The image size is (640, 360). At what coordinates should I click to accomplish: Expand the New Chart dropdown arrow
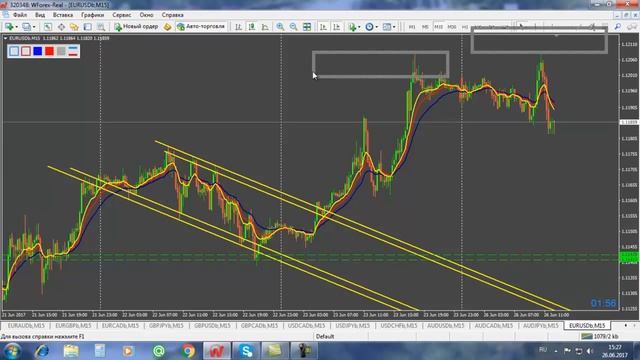16,27
